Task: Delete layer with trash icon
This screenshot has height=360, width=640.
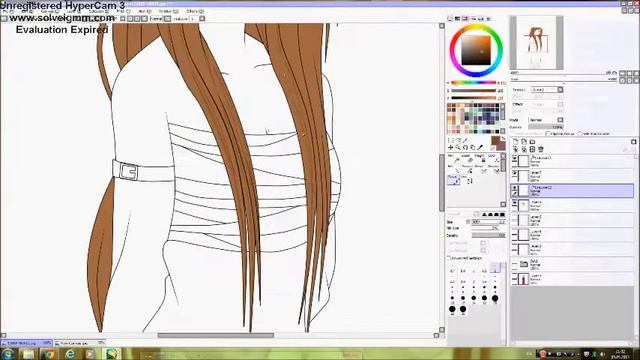Action: tap(541, 149)
